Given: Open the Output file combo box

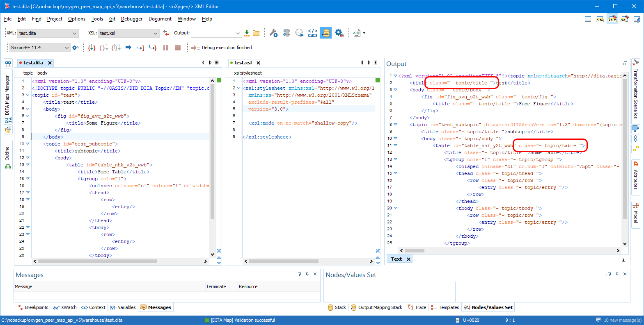Looking at the screenshot, I should (x=216, y=33).
